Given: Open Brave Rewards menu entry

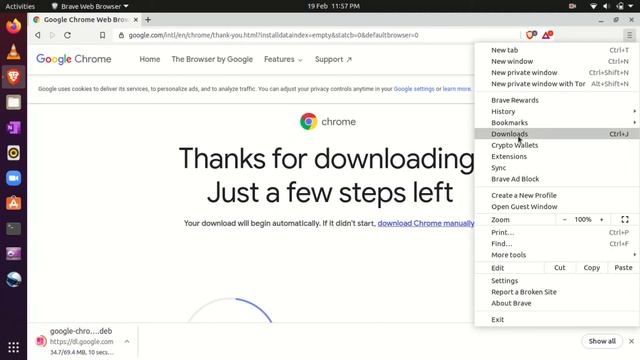Looking at the screenshot, I should pos(557,100).
